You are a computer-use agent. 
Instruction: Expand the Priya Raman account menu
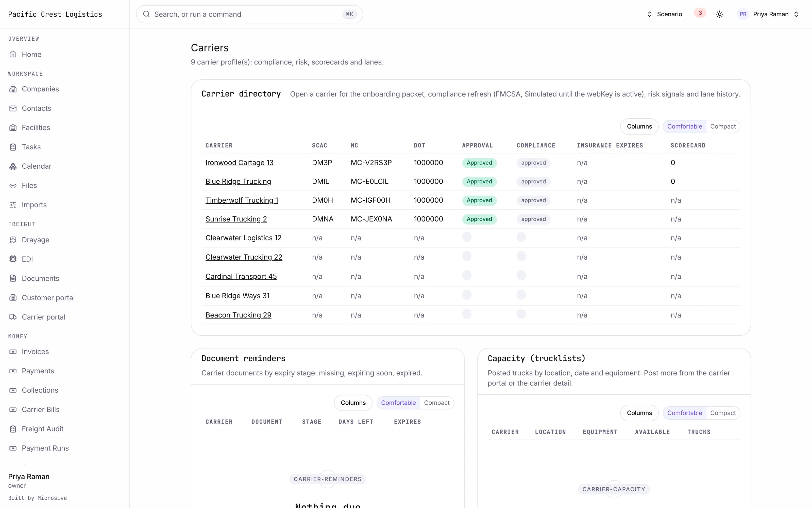(x=768, y=14)
